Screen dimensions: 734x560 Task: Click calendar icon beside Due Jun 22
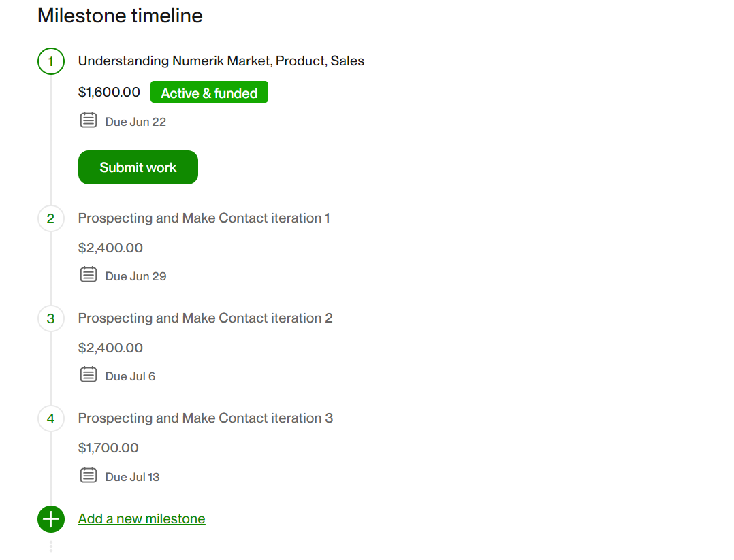(x=89, y=120)
